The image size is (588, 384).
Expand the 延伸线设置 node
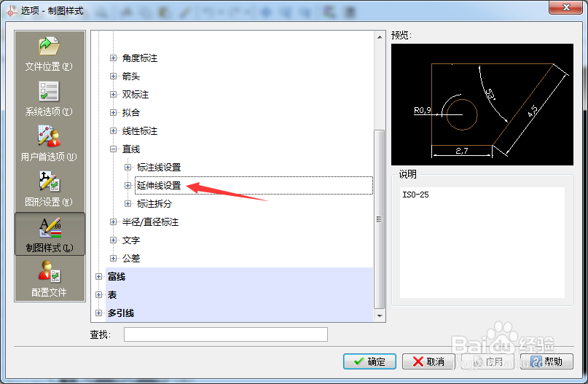pyautogui.click(x=128, y=185)
